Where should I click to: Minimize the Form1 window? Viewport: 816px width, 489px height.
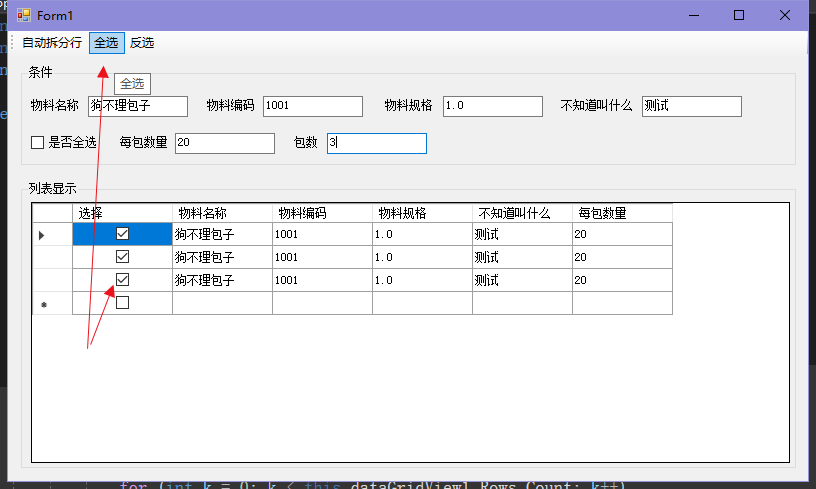pyautogui.click(x=694, y=15)
